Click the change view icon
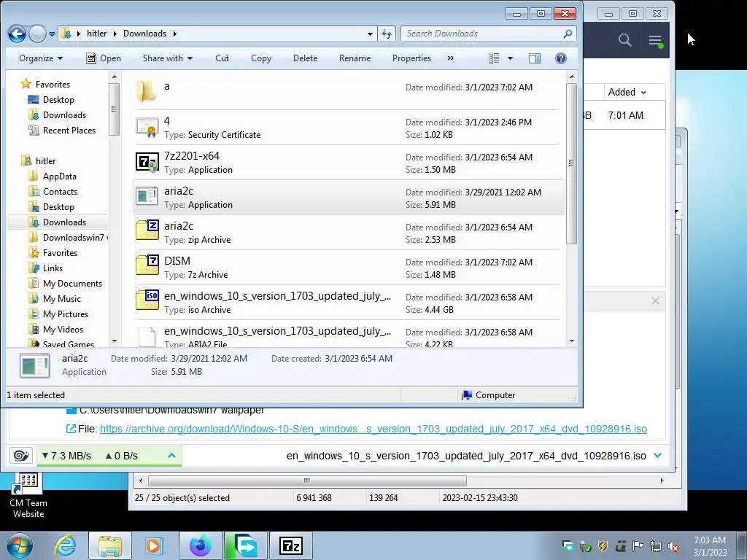747x560 pixels. coord(494,58)
